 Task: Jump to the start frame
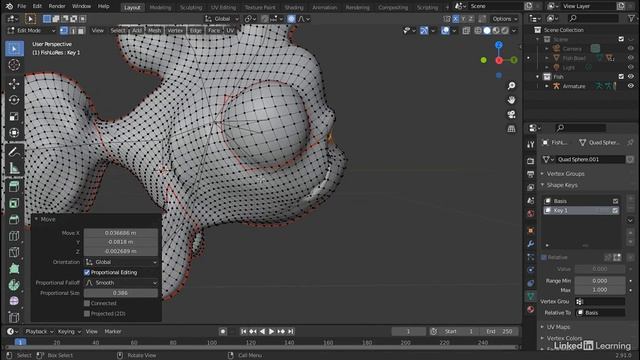click(243, 331)
